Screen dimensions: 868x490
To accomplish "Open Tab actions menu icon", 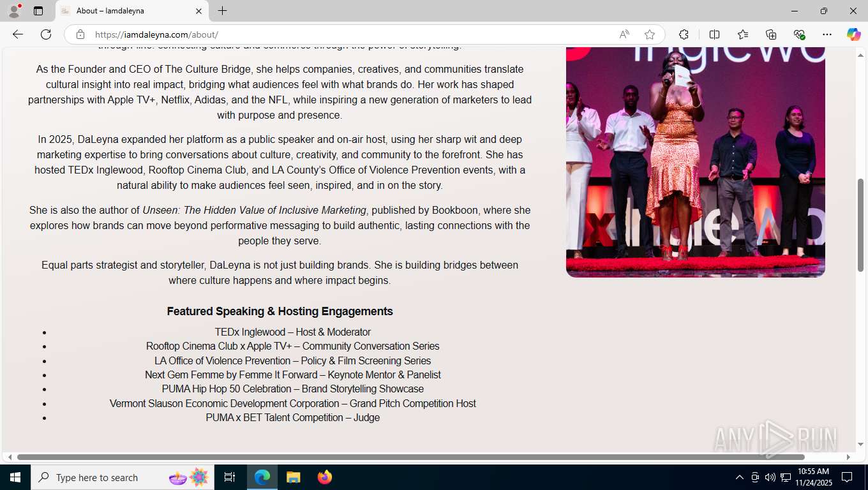I will 38,11.
